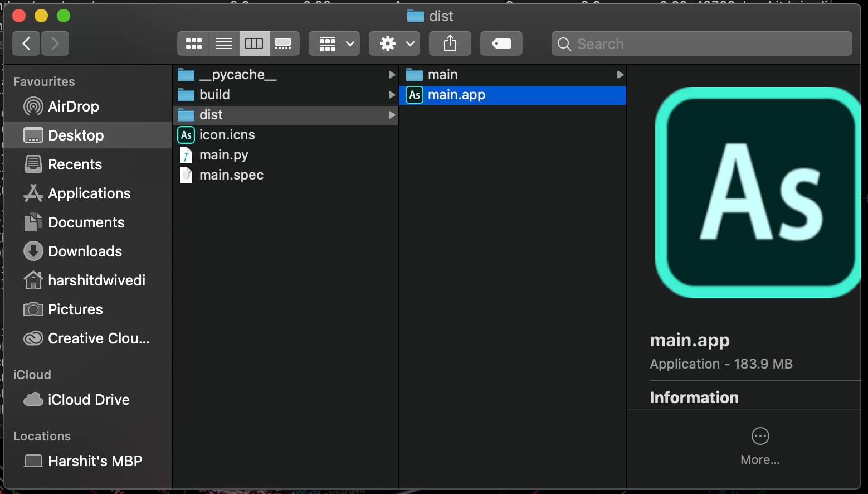Select the main.app application

(513, 95)
